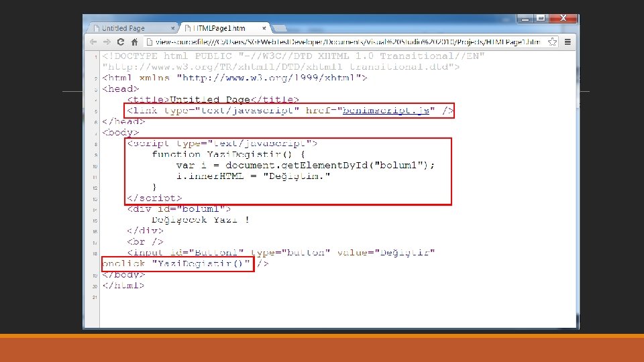Screen dimensions: 644x362
Task: Maximize the browser window
Action: point(541,19)
